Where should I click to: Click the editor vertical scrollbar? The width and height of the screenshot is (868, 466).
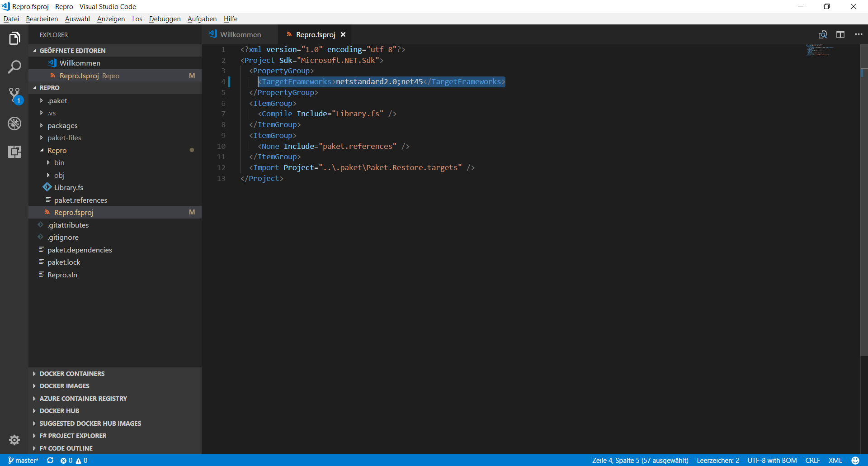pyautogui.click(x=864, y=199)
